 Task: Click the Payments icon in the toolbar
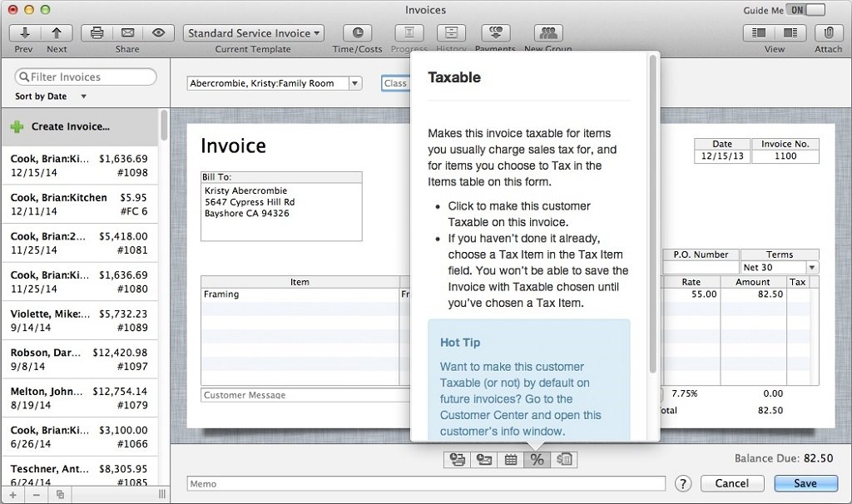(496, 33)
